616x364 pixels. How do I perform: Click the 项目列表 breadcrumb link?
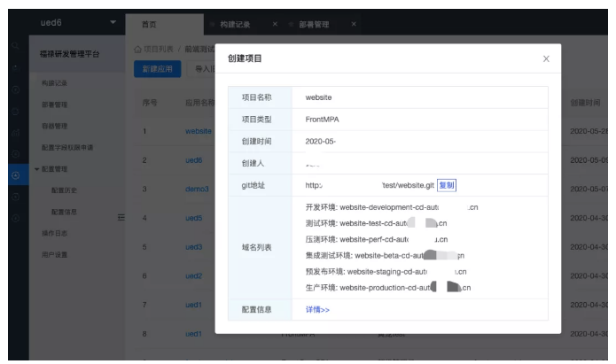(x=159, y=49)
